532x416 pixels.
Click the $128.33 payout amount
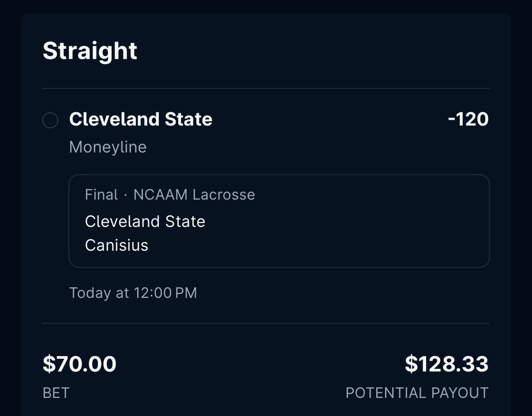click(x=446, y=364)
